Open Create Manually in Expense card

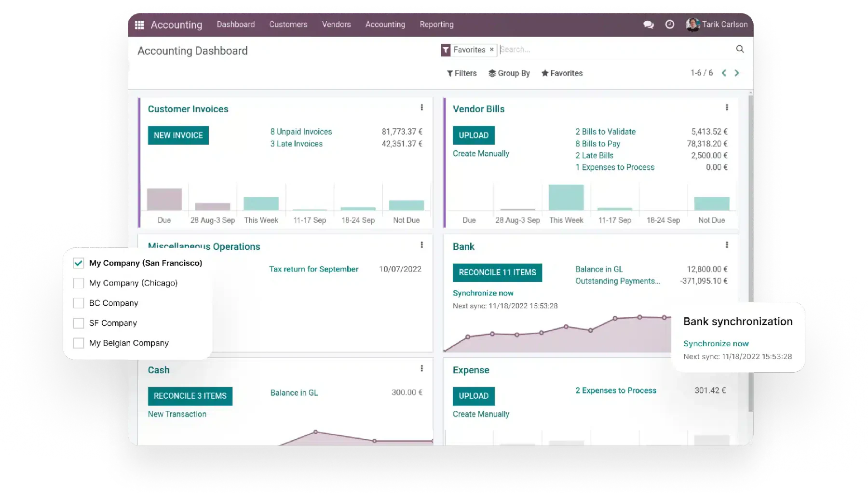coord(481,414)
